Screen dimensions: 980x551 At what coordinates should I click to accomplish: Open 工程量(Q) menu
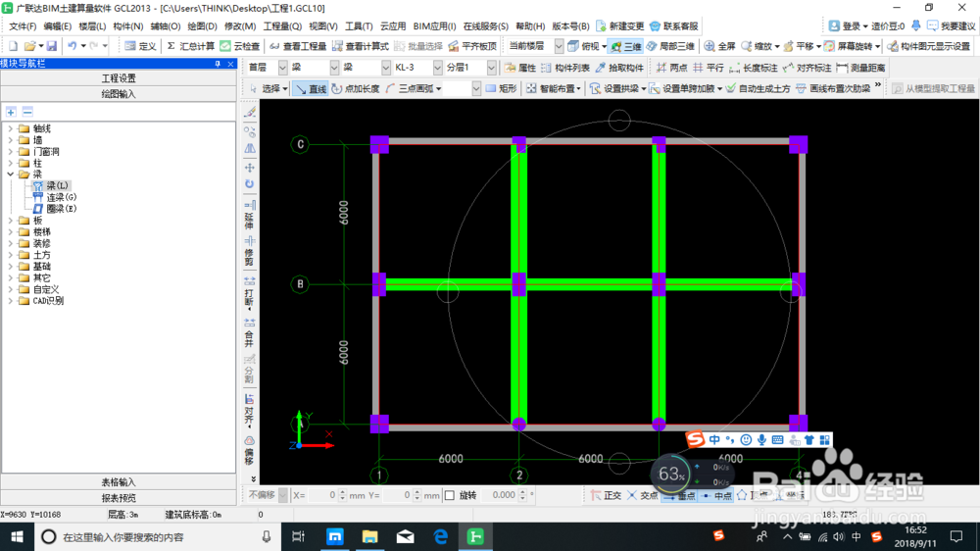[x=282, y=26]
